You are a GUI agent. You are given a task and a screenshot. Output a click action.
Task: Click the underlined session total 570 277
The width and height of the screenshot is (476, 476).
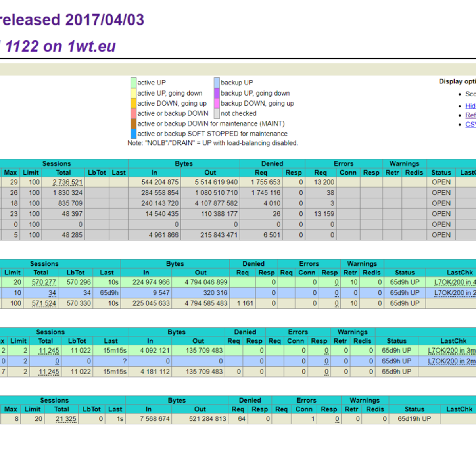point(44,282)
